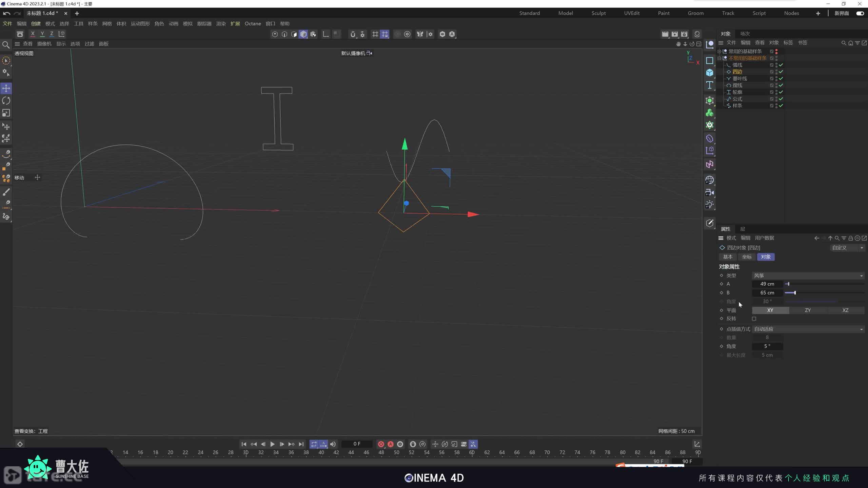Toggle the 新界面 switch

pyautogui.click(x=860, y=13)
